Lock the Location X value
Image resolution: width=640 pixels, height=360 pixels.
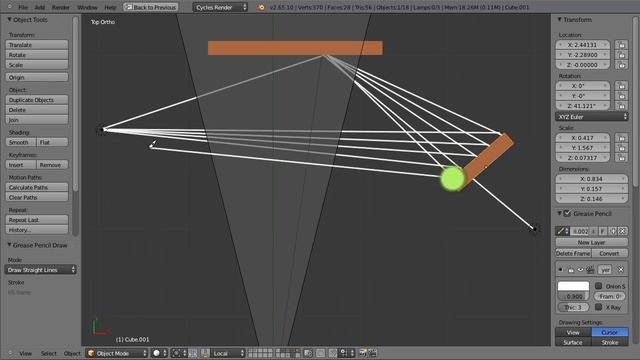621,45
